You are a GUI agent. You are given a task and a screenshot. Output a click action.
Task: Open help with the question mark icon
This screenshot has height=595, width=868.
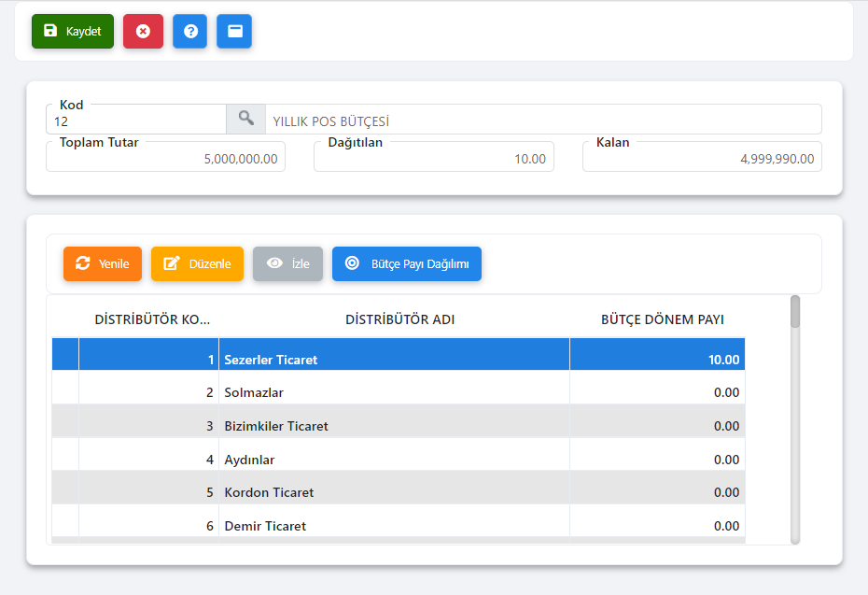pyautogui.click(x=189, y=31)
